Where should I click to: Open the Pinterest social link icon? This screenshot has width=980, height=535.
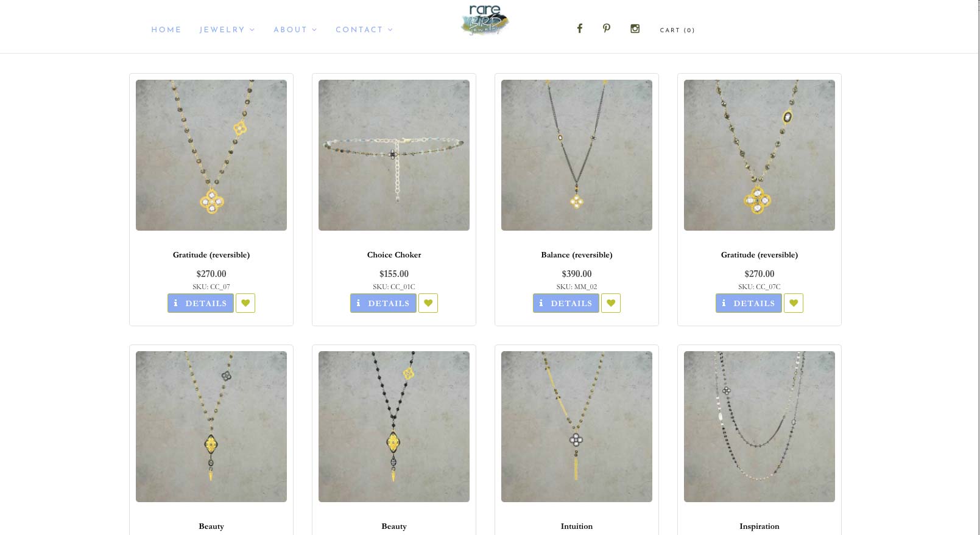(607, 28)
